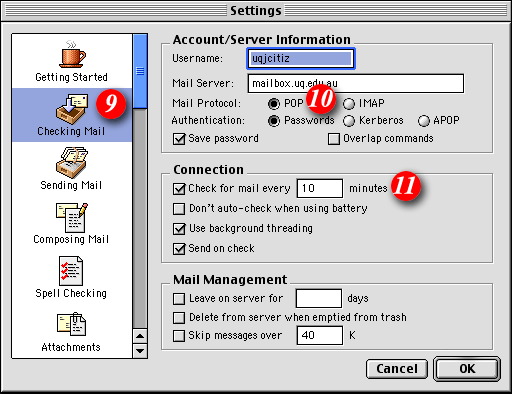Open the Spell Checking checklist icon
Image resolution: width=512 pixels, height=394 pixels.
pyautogui.click(x=71, y=271)
